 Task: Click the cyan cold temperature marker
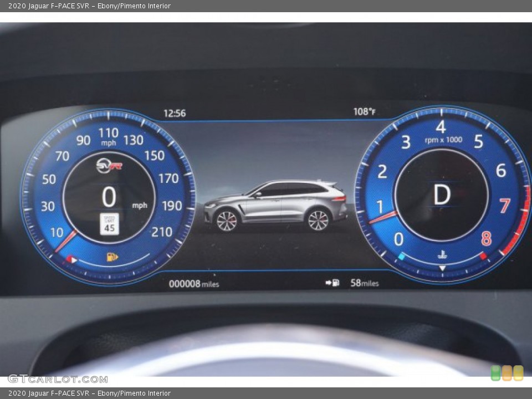(x=401, y=256)
